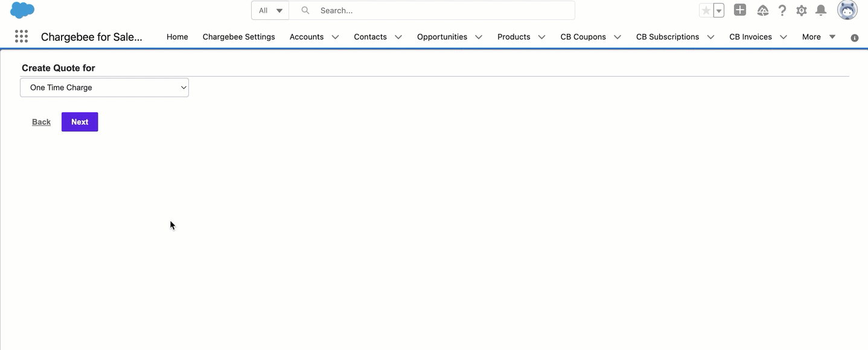Open the favorites list dropdown arrow
This screenshot has width=868, height=350.
718,10
